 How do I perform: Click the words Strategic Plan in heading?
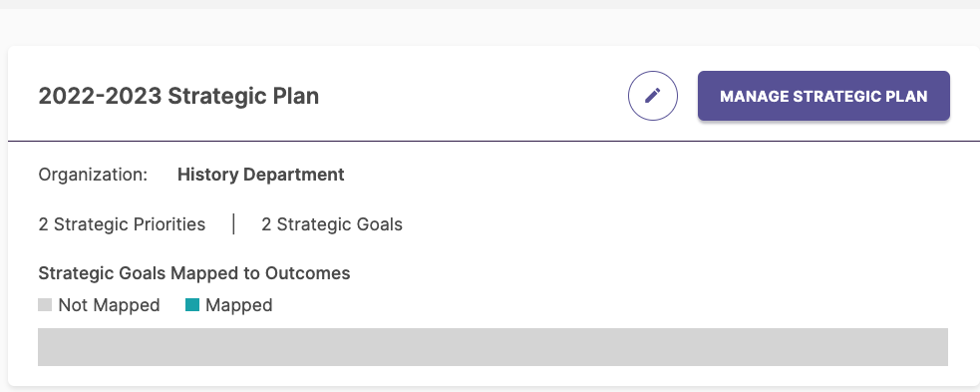click(243, 97)
